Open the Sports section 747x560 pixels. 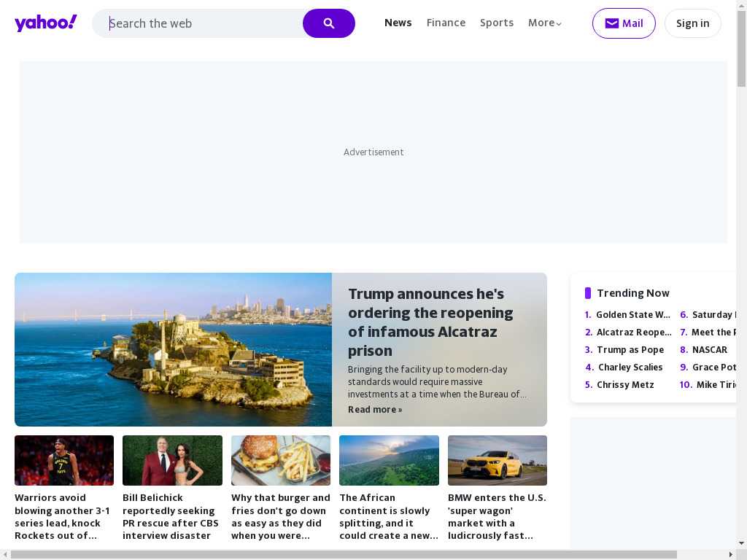496,23
